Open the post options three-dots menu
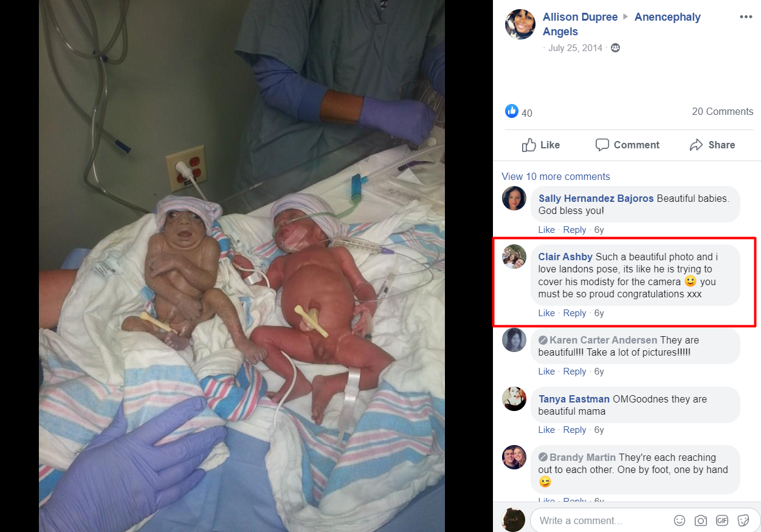 click(746, 17)
